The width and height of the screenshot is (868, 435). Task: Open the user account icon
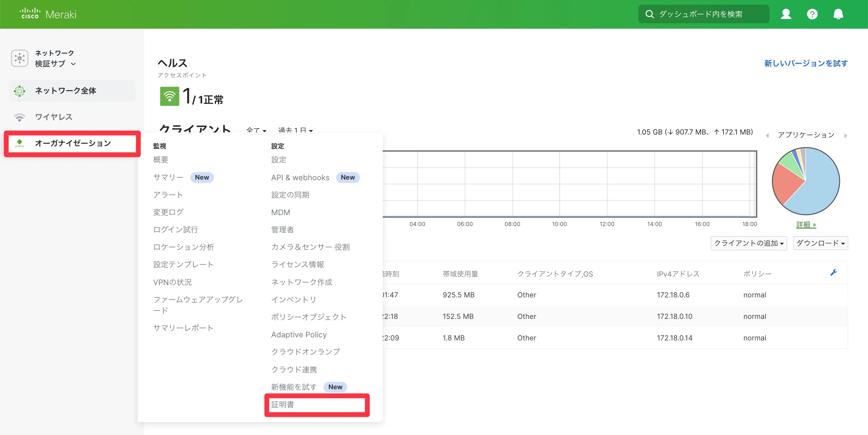(x=786, y=14)
